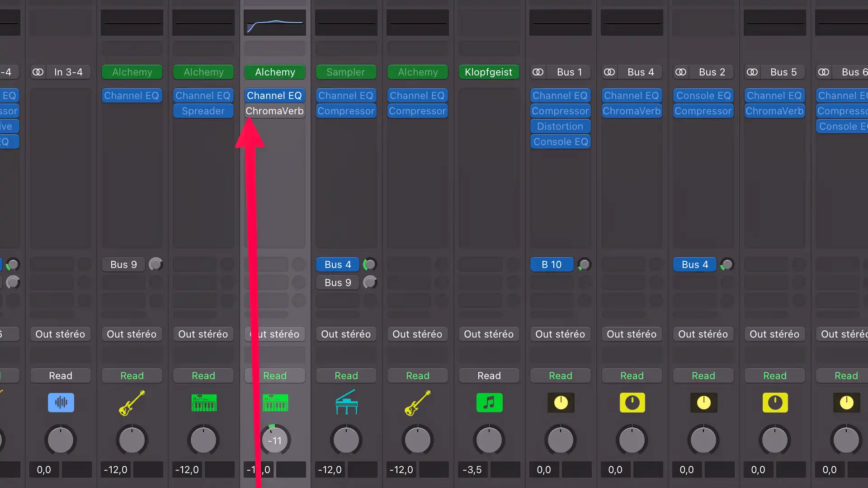Screen dimensions: 868x488
Task: Click the EQ curve thumbnail on selected Alchemy strip
Action: (x=275, y=23)
